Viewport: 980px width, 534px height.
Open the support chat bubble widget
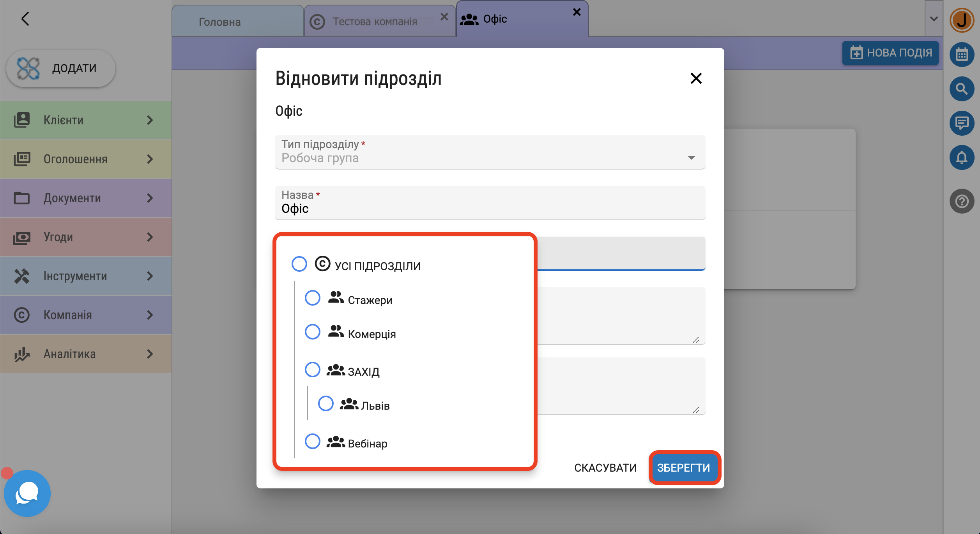coord(27,493)
